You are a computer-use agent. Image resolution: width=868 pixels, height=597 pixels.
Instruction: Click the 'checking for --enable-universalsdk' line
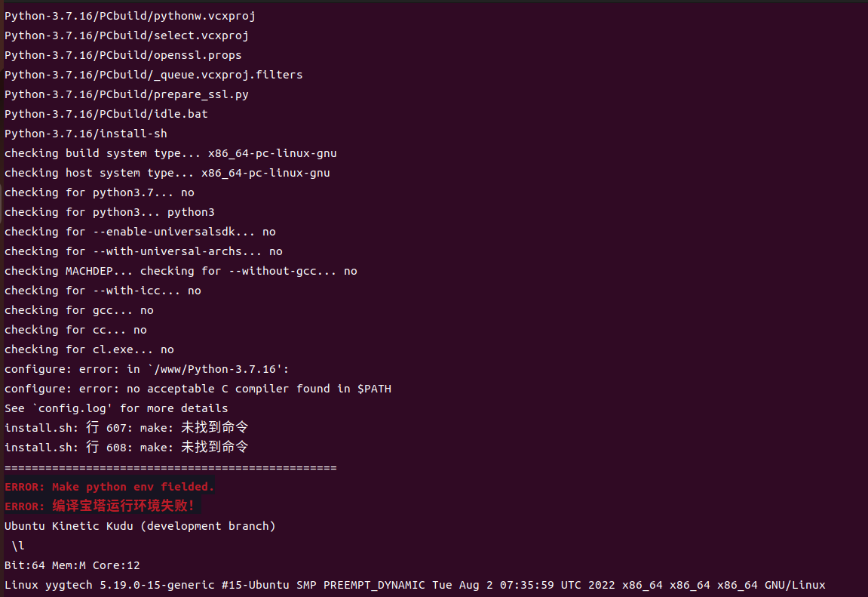(x=140, y=232)
